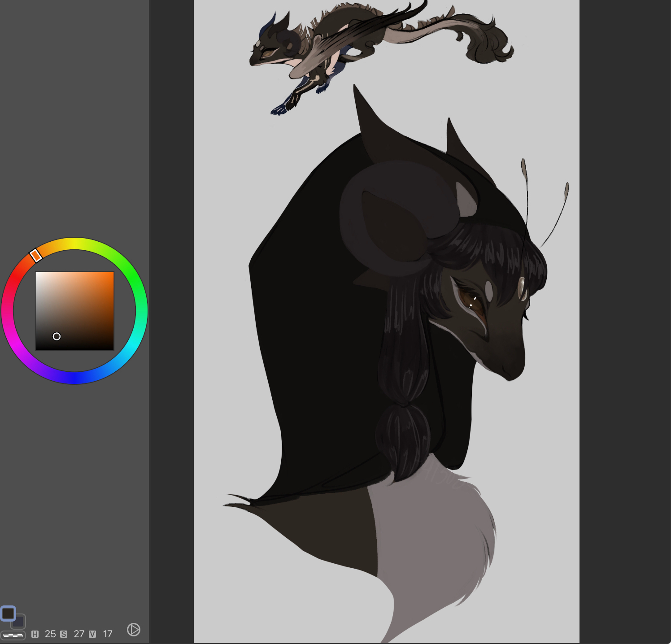Select the main drawing color swatch

8,613
